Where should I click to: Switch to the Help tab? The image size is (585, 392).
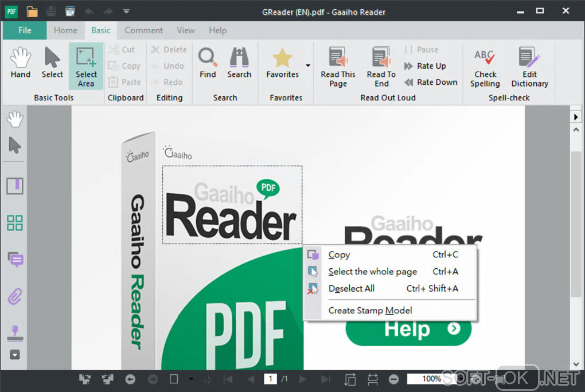coord(217,30)
